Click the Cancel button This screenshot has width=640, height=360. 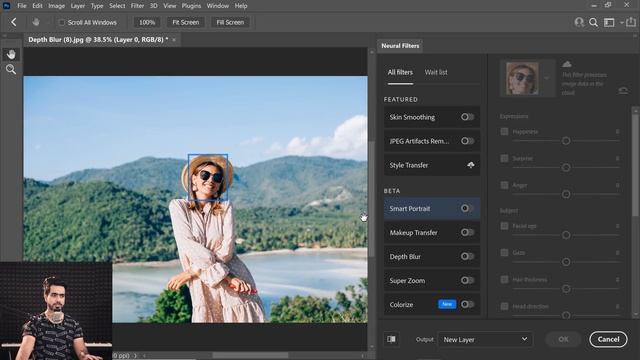pyautogui.click(x=608, y=339)
